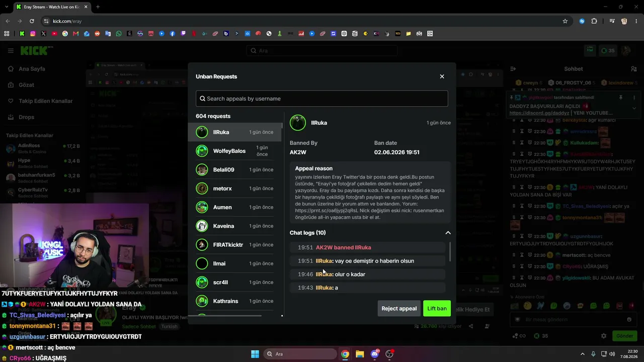The image size is (644, 362).
Task: Open the YouTube bookmark
Action: [x=54, y=34]
